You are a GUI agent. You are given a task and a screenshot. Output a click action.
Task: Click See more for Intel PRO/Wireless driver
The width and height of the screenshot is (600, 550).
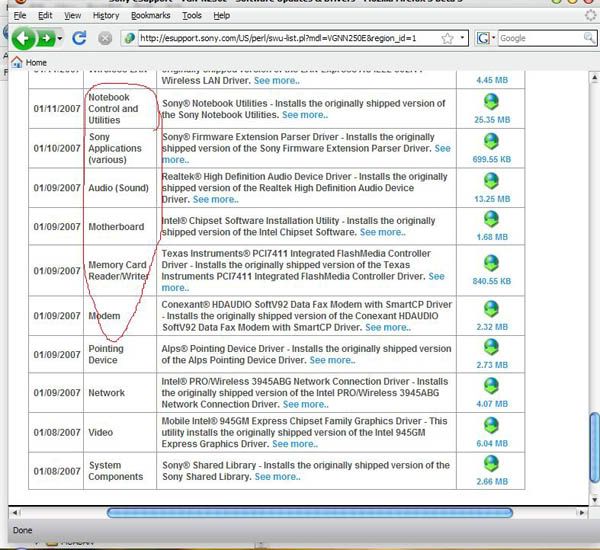point(305,405)
